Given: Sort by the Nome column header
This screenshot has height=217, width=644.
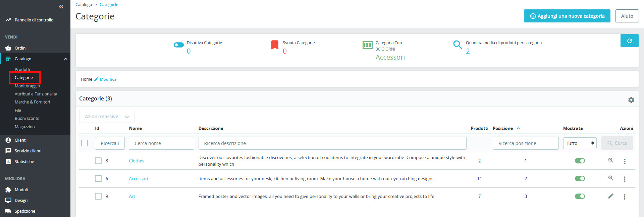Looking at the screenshot, I should [x=135, y=128].
